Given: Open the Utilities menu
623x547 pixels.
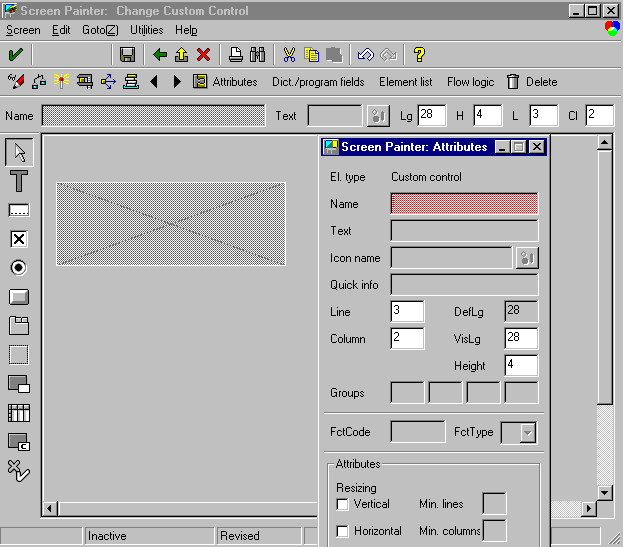Looking at the screenshot, I should click(147, 30).
